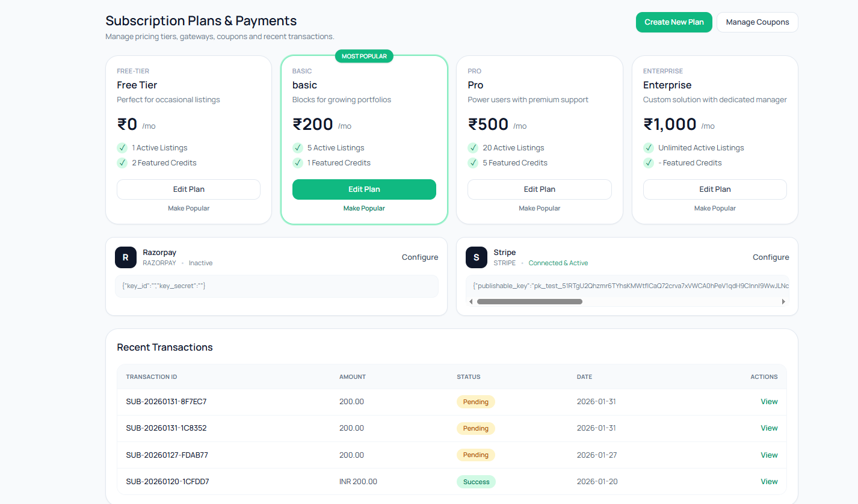Toggle Make Popular on the Free Tier plan

188,208
